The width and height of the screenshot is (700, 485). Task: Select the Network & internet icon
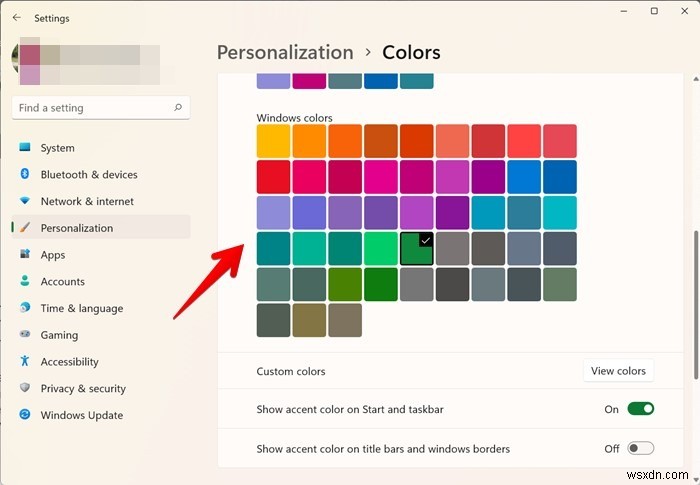click(25, 201)
